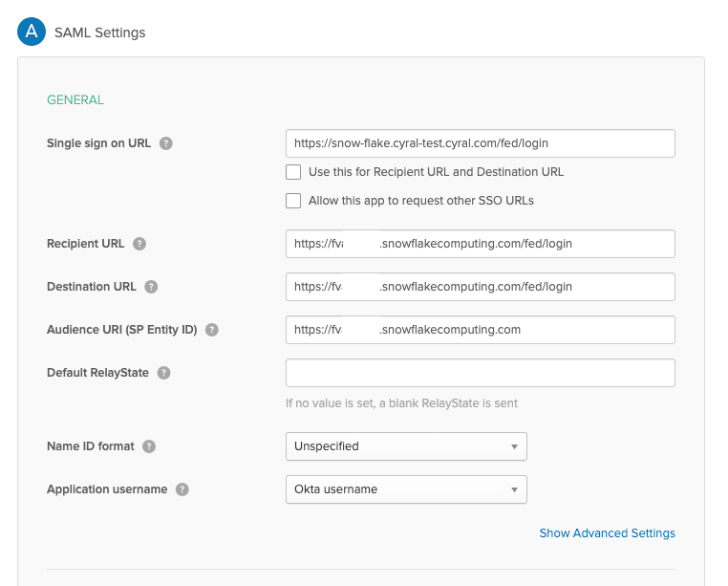Open Name ID format help icon
The image size is (728, 586).
point(149,446)
